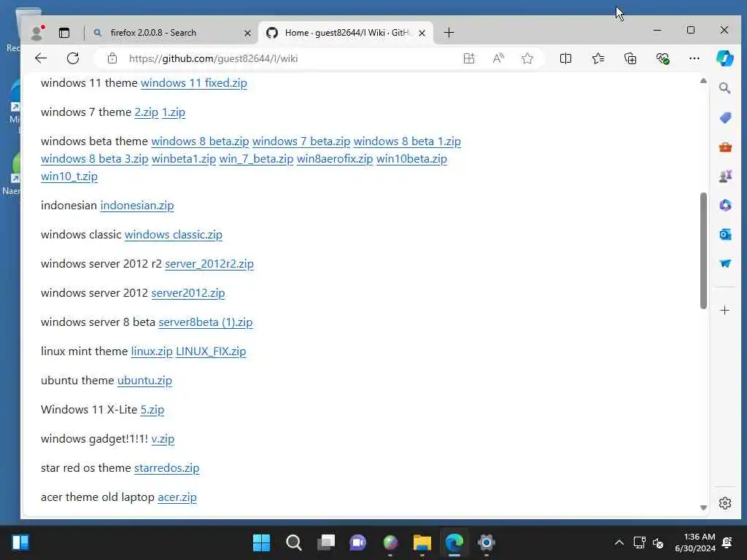
Task: Open the win_7_beta.zip link
Action: point(256,158)
